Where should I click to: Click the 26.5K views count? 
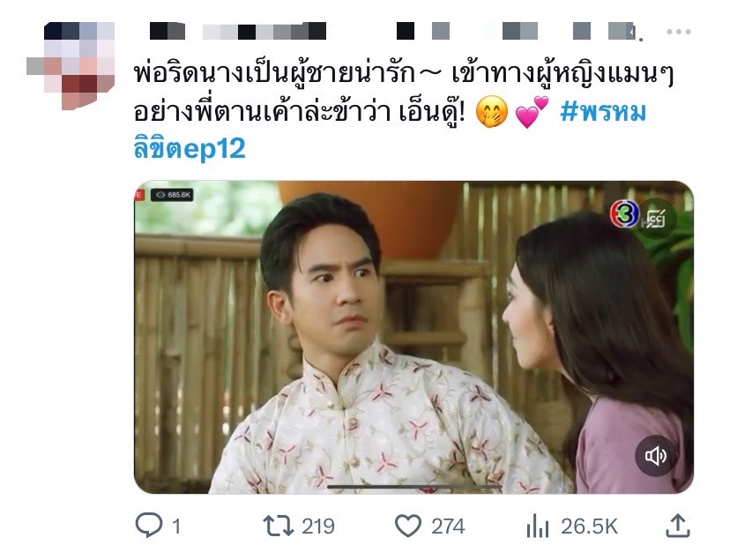point(590,526)
